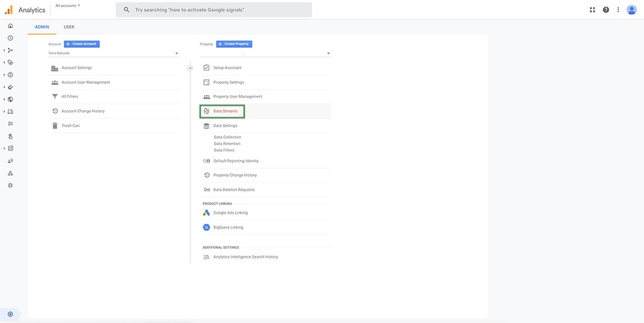This screenshot has height=323, width=644.
Task: Click the touch-hand icon in the sidebar
Action: click(x=10, y=136)
